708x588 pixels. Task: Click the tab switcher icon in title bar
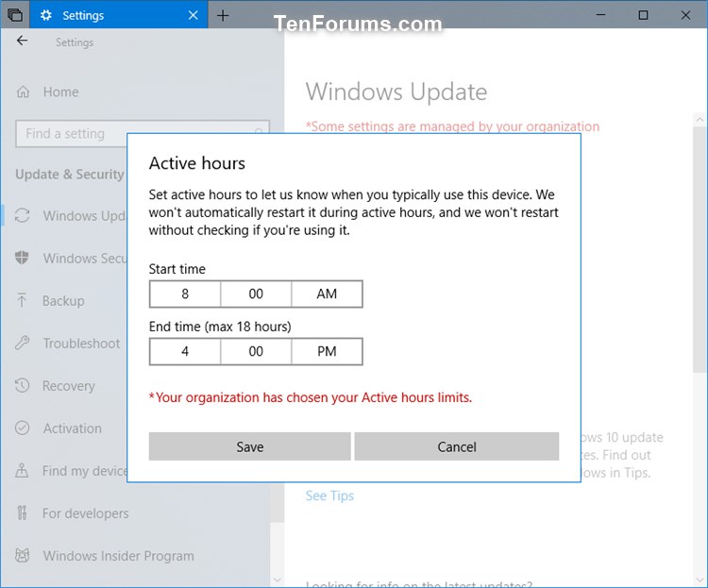coord(15,15)
